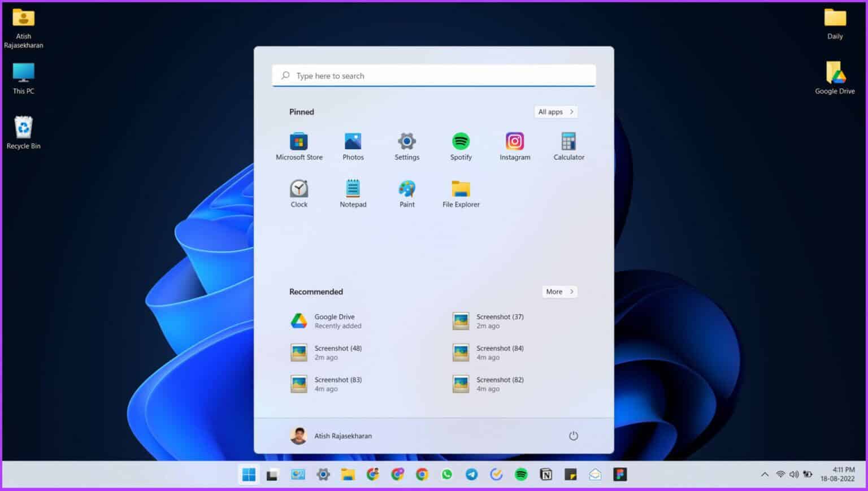Open the clock and date flyout
The image size is (868, 491).
coord(837,474)
